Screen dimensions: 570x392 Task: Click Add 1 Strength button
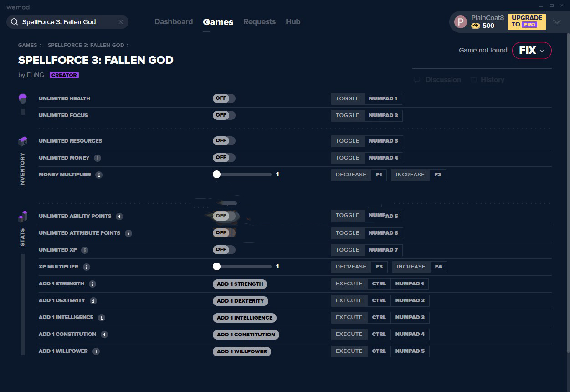coord(240,284)
